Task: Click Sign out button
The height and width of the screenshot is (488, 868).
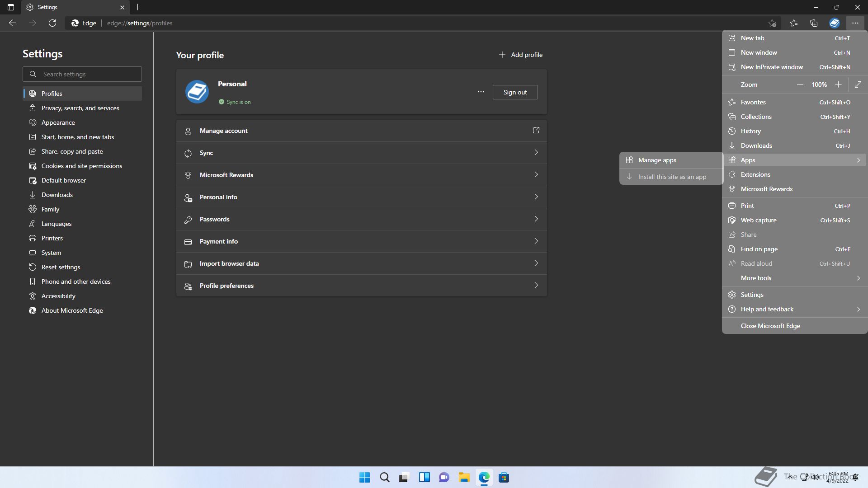Action: (515, 92)
